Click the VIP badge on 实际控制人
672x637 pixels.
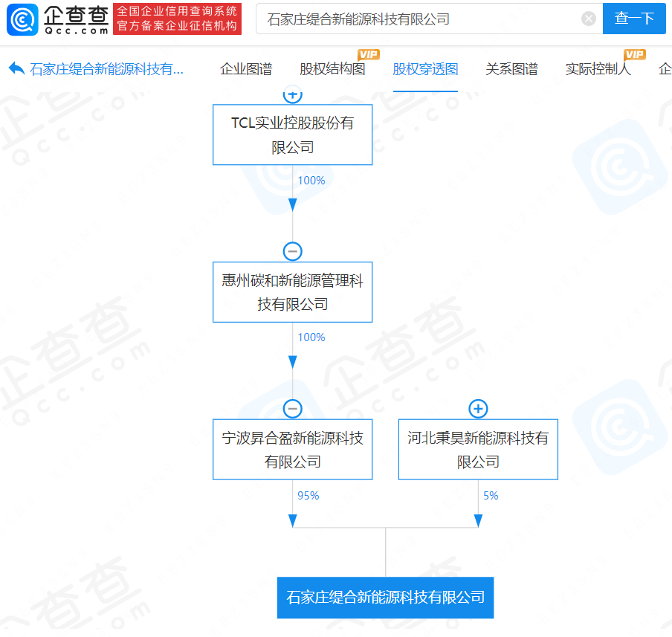click(635, 54)
